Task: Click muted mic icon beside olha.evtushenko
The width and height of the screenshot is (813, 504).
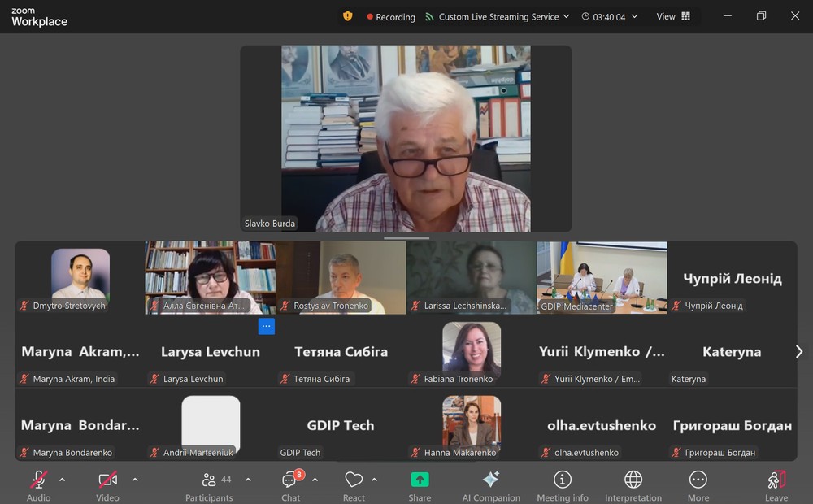Action: [x=546, y=452]
